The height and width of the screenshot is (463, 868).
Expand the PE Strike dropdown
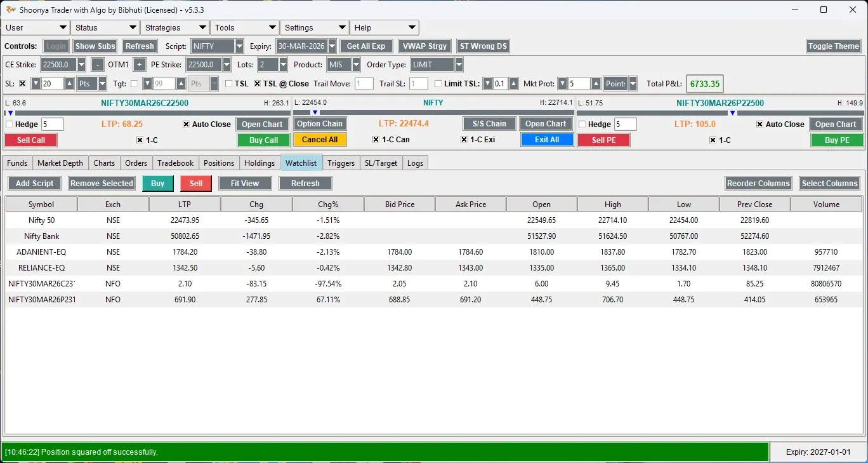click(227, 65)
